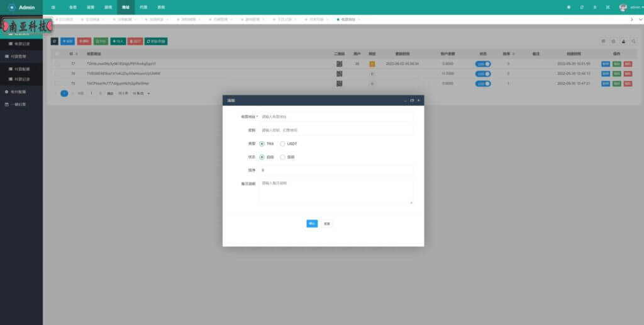Maximize the add-address dialog window
Screen dimensions: 644x325
coord(412,100)
